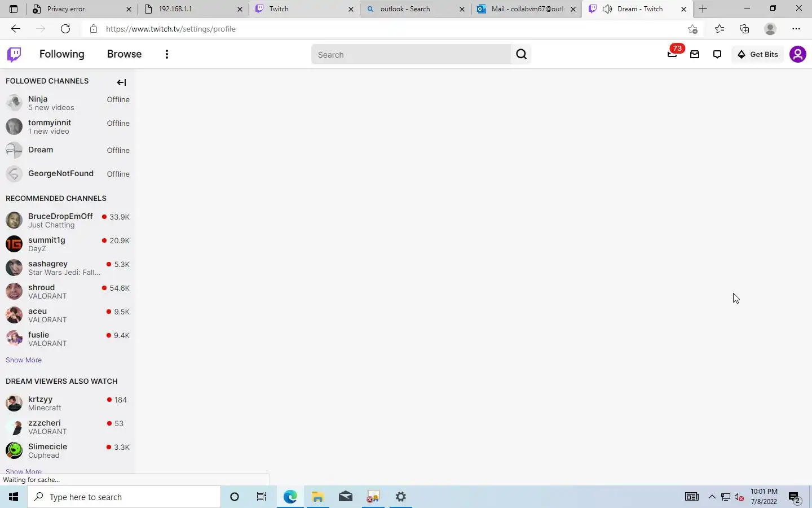Go back to the previous page
812x508 pixels.
pyautogui.click(x=16, y=29)
